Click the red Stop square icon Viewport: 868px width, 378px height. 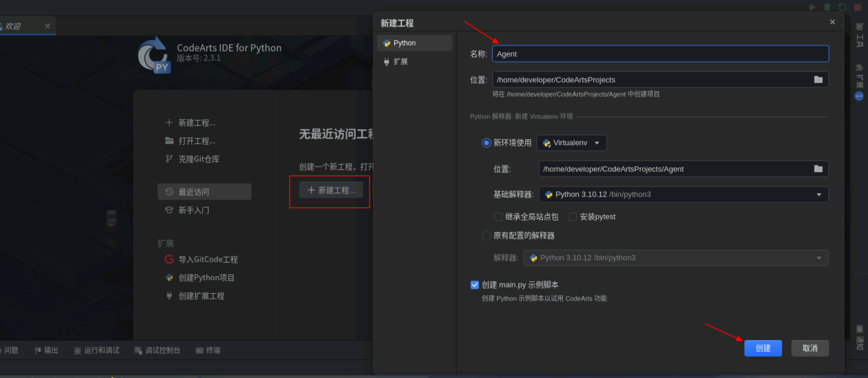tap(858, 7)
